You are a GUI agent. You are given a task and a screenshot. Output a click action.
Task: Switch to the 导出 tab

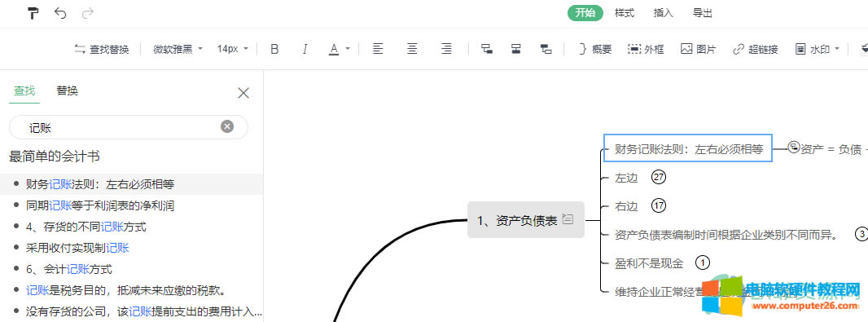[x=703, y=13]
